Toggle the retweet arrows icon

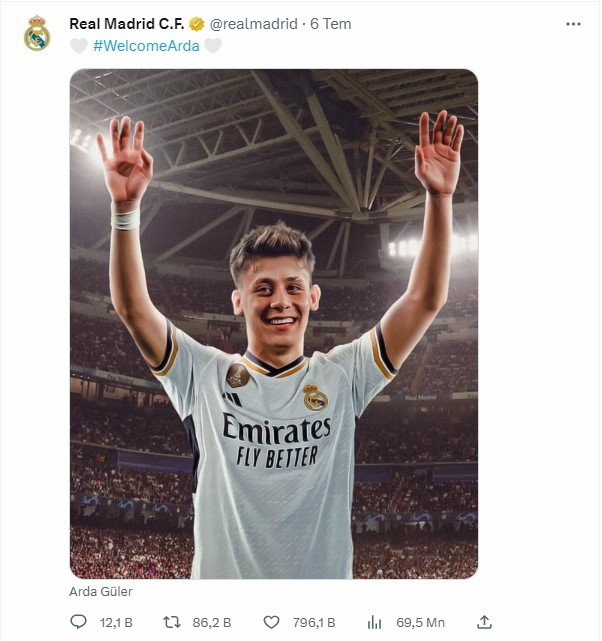[x=172, y=622]
